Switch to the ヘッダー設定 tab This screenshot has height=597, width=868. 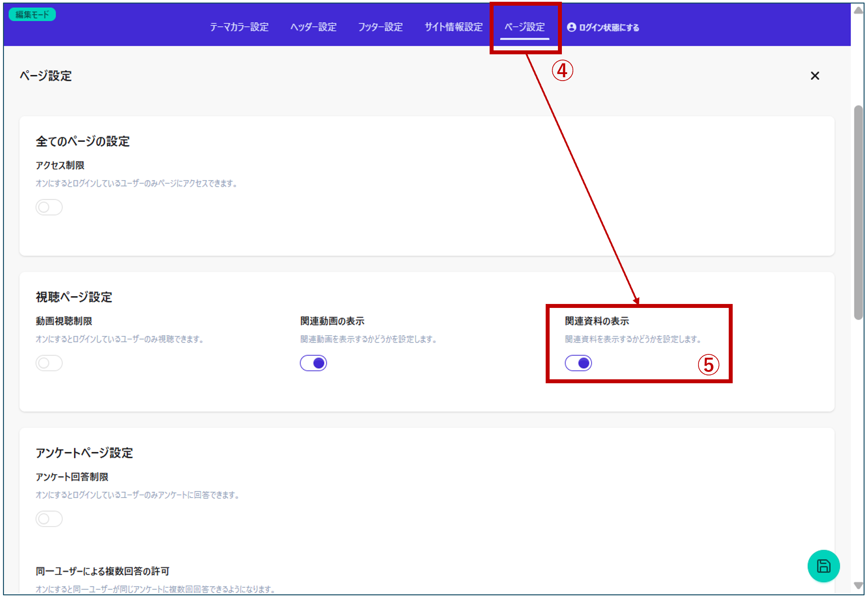coord(314,27)
